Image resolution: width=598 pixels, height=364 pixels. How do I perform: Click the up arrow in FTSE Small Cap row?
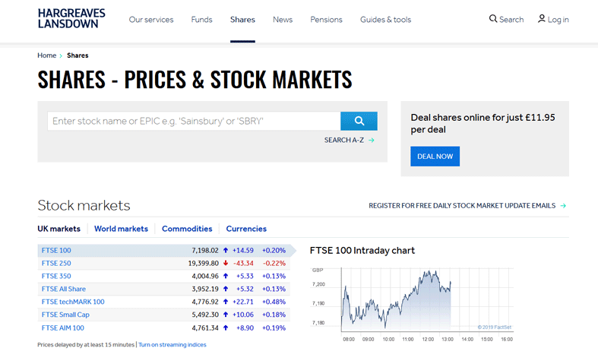click(x=226, y=315)
